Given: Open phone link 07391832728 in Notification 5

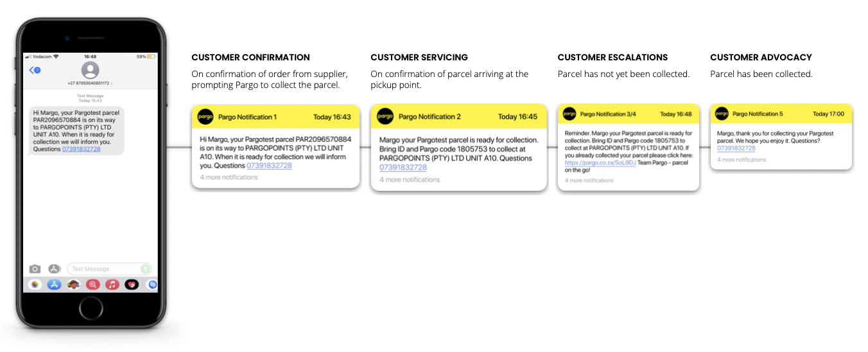Looking at the screenshot, I should pos(736,148).
